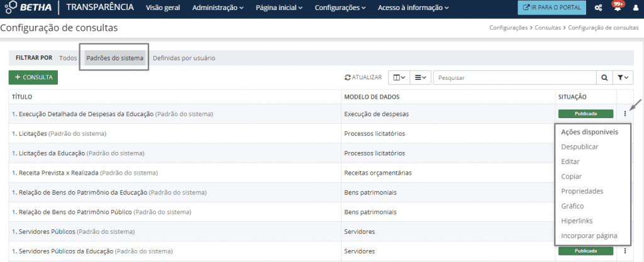The width and height of the screenshot is (644, 262).
Task: Open Consultas breadcrumb link
Action: click(x=550, y=28)
